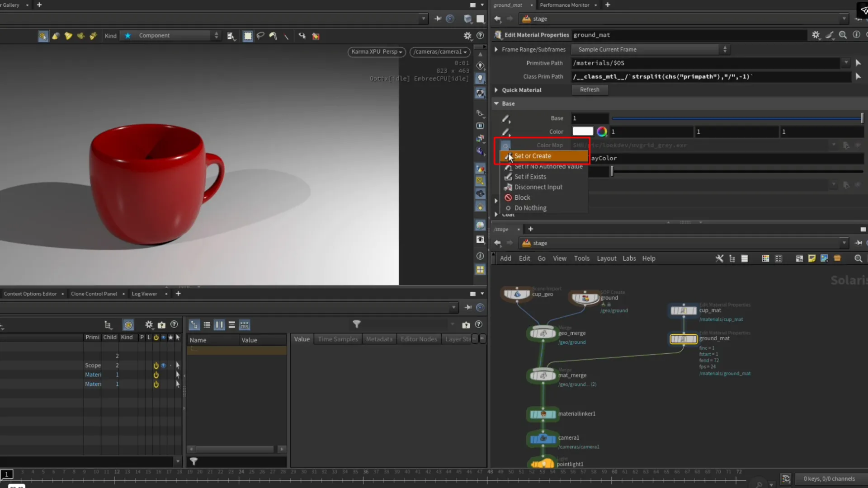
Task: Click the white Color swatch
Action: [x=583, y=131]
